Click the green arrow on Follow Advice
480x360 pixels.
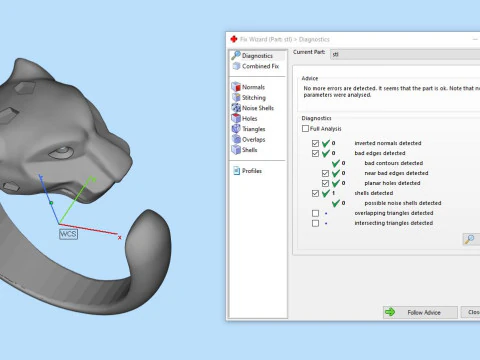point(390,312)
